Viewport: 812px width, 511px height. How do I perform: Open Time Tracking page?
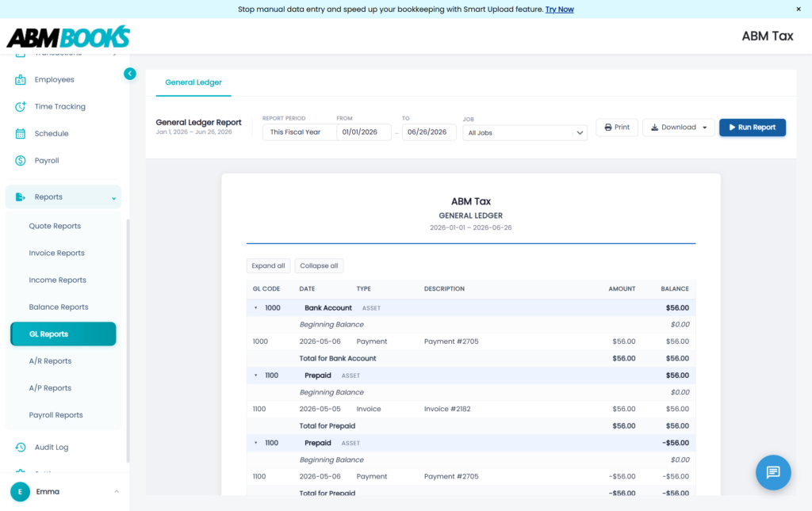[60, 106]
